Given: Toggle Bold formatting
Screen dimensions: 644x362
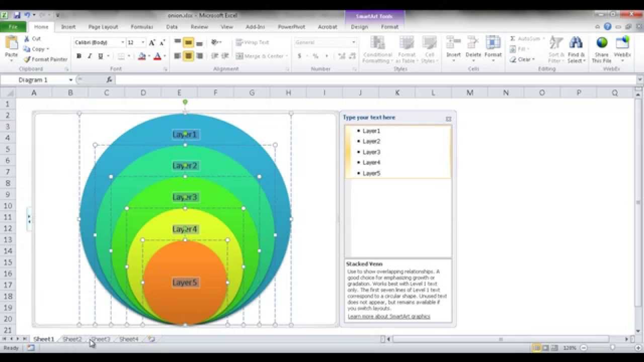Looking at the screenshot, I should coord(79,56).
